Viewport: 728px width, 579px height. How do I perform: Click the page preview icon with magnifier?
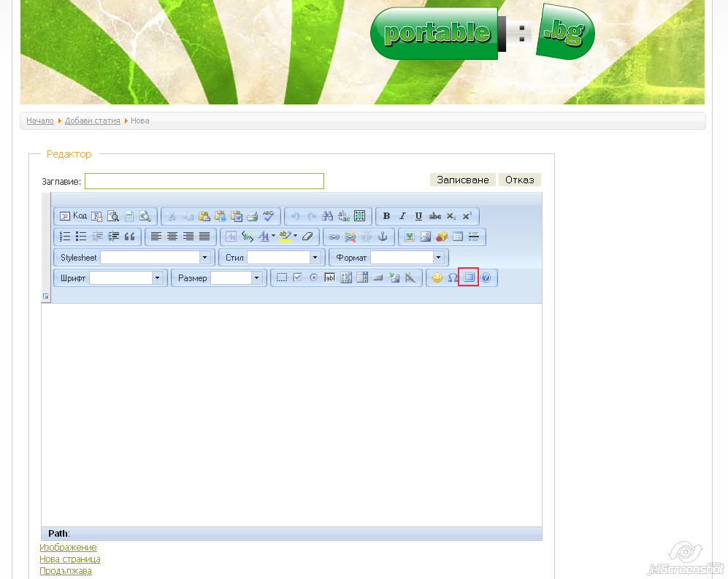[113, 216]
